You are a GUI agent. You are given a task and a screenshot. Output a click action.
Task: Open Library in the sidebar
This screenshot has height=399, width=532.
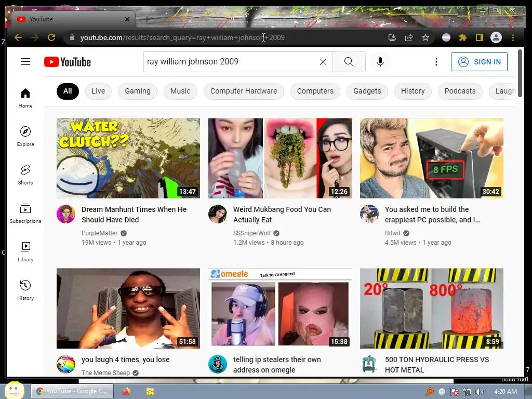tap(25, 252)
